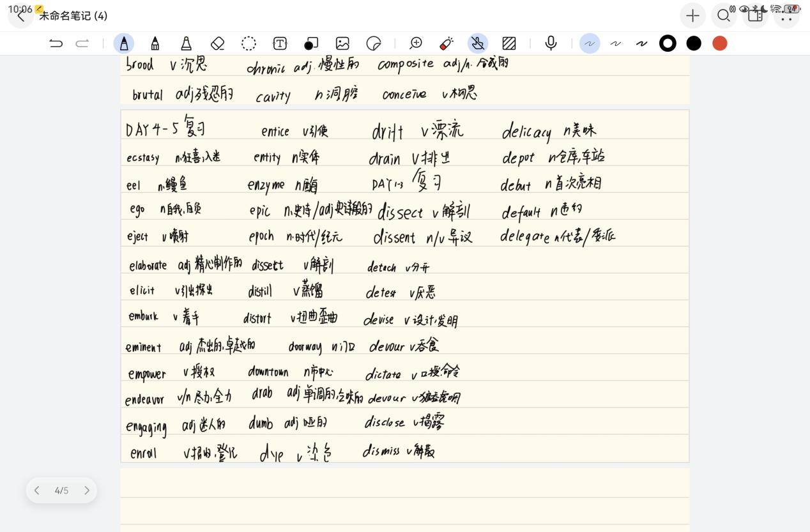Redo the undone stroke
The height and width of the screenshot is (532, 810).
(82, 43)
